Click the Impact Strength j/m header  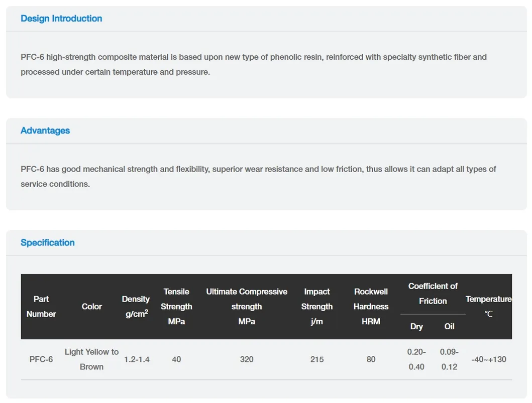pos(317,307)
